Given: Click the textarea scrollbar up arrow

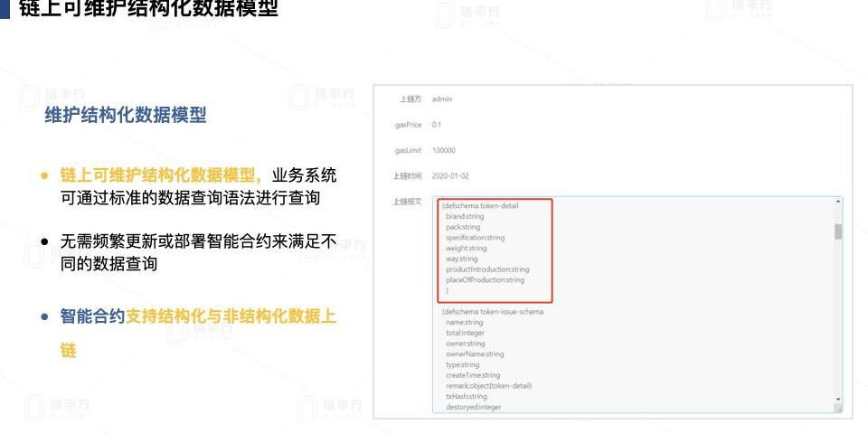Looking at the screenshot, I should tap(838, 202).
